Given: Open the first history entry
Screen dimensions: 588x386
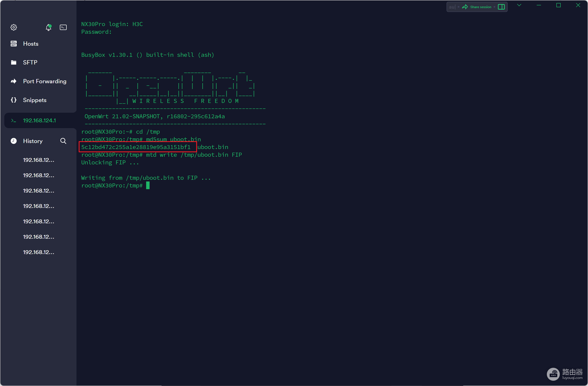Looking at the screenshot, I should pyautogui.click(x=39, y=160).
